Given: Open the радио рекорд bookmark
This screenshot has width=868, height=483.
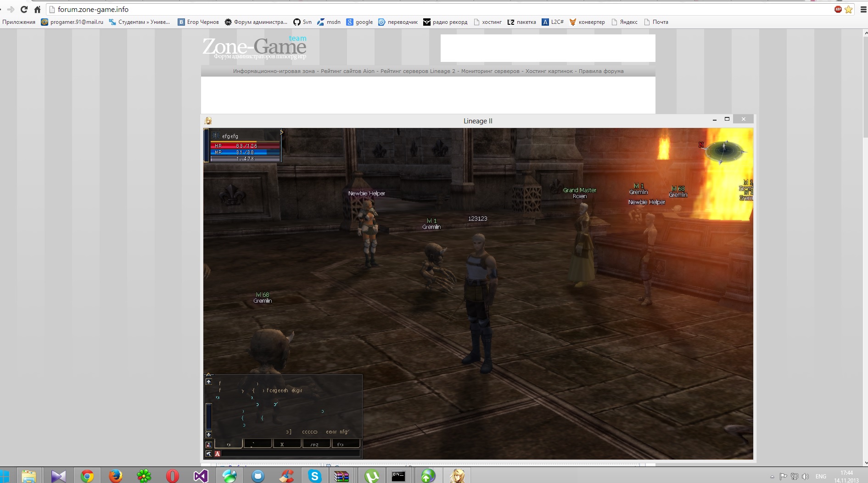Looking at the screenshot, I should [x=445, y=22].
